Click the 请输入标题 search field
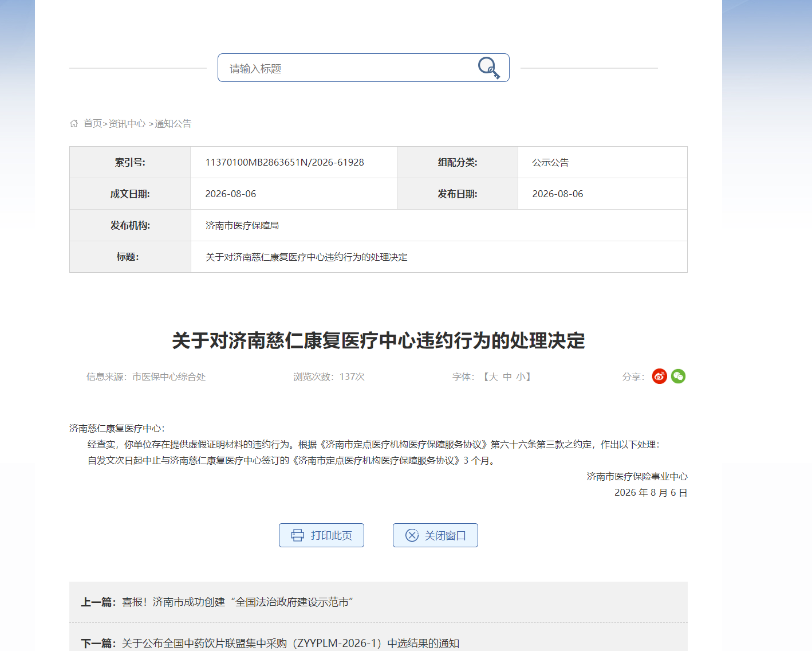This screenshot has height=651, width=812. tap(364, 68)
